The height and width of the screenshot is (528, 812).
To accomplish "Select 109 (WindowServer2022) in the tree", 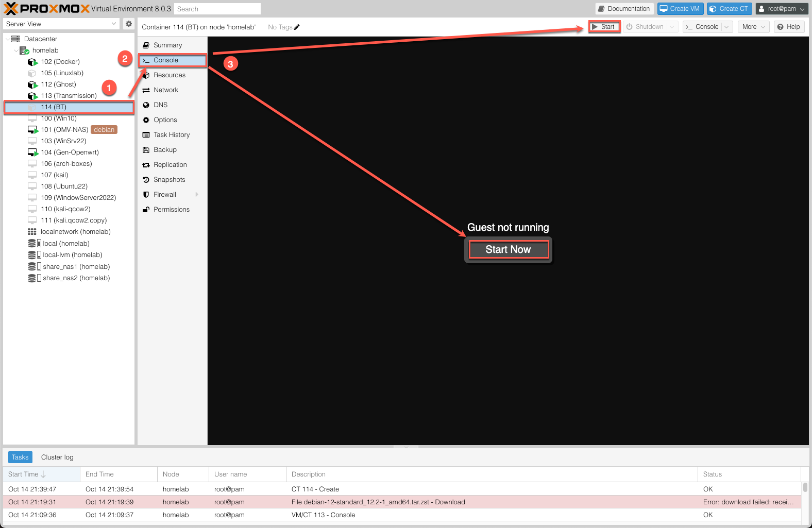I will click(x=69, y=198).
